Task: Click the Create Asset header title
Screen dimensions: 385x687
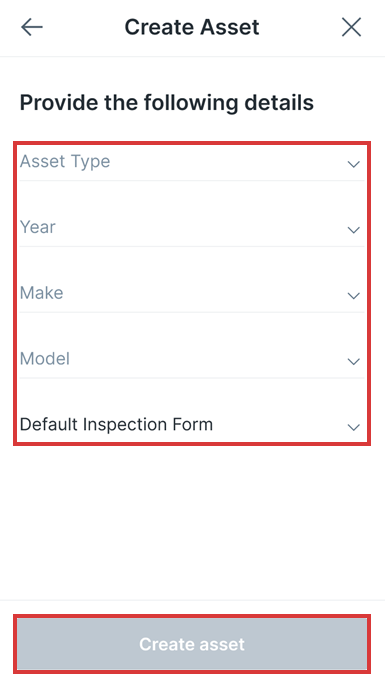Action: pos(192,27)
